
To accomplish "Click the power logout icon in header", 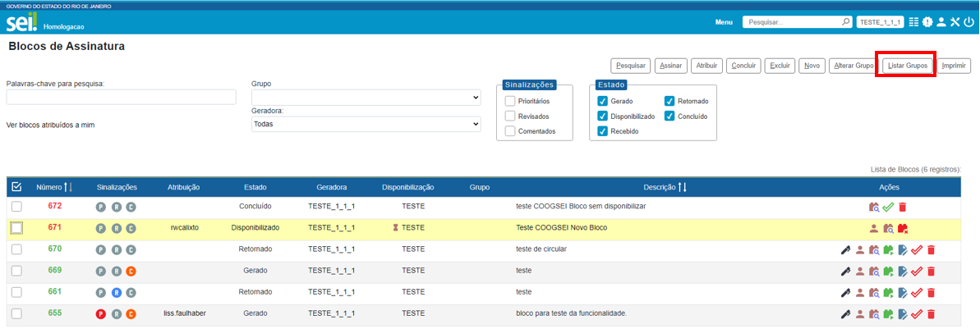I will (969, 22).
